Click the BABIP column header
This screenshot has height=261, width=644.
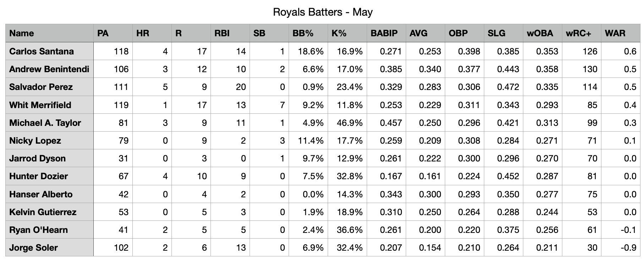point(384,33)
